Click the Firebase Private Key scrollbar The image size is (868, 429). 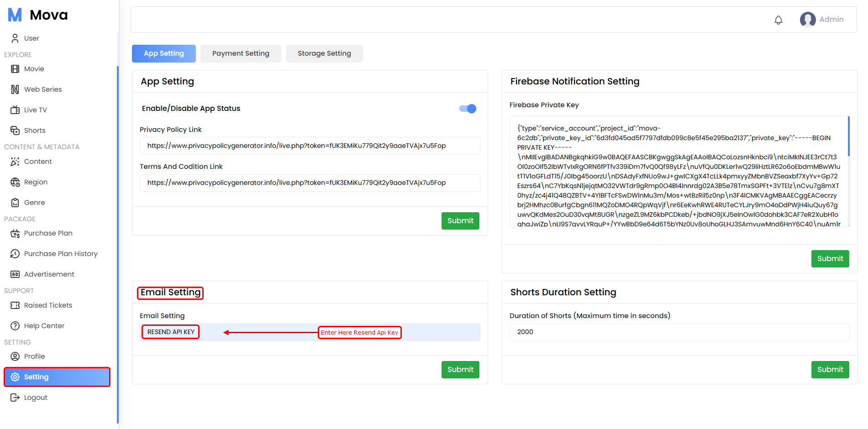(848, 137)
